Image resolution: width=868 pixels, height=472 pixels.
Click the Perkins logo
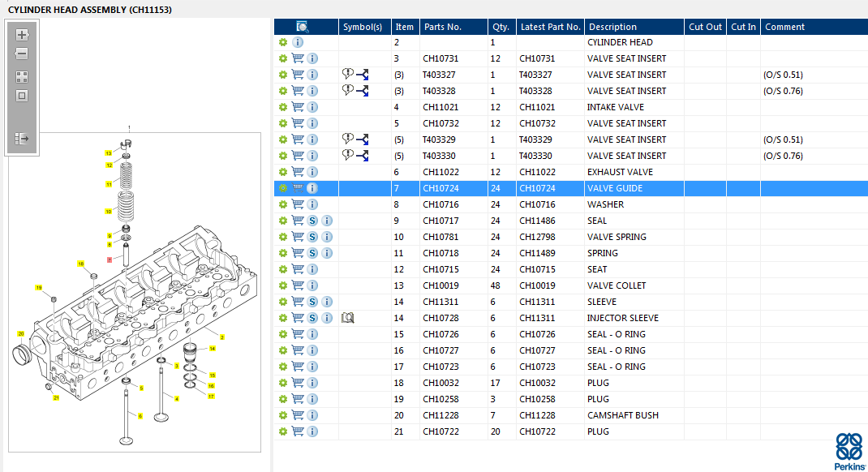[x=849, y=451]
